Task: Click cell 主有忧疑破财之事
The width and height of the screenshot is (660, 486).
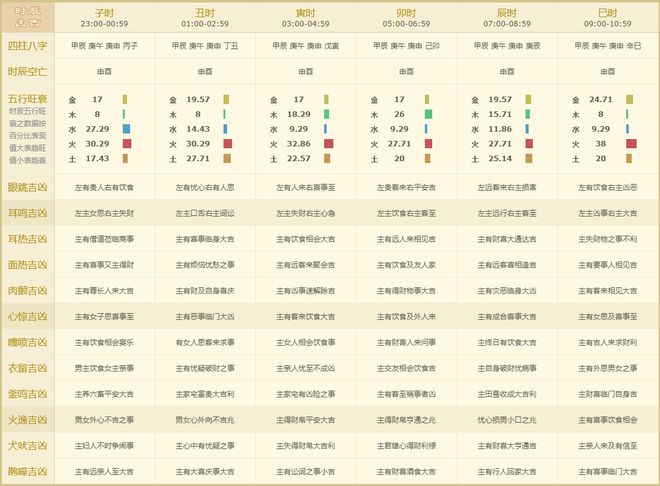Action: tap(205, 368)
